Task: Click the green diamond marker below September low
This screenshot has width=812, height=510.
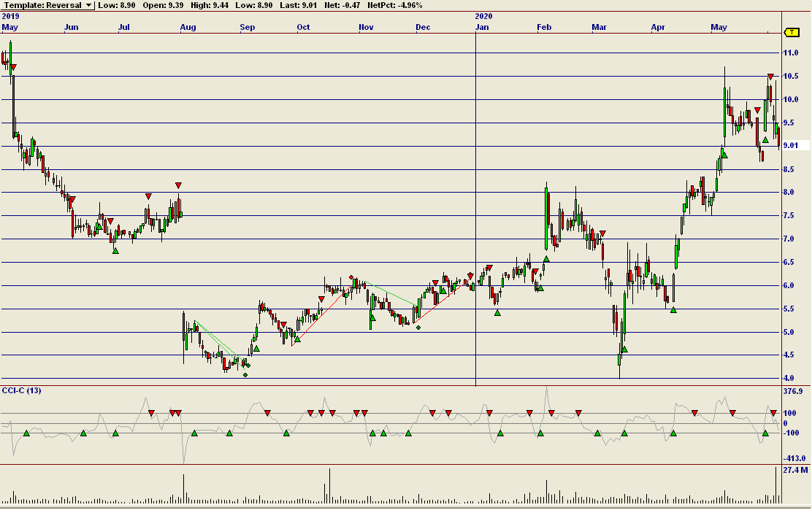Action: [x=245, y=375]
